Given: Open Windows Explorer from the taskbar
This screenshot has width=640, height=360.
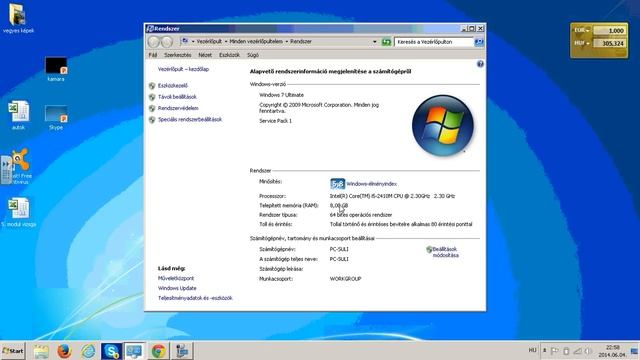Looking at the screenshot, I should [x=41, y=351].
